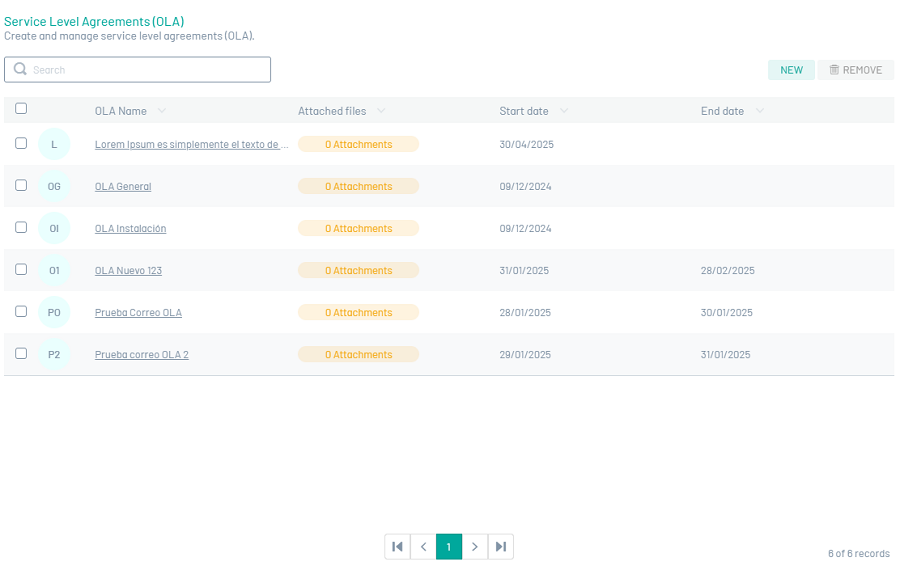The image size is (900, 566).
Task: Click the O1 avatar badge
Action: pos(54,270)
